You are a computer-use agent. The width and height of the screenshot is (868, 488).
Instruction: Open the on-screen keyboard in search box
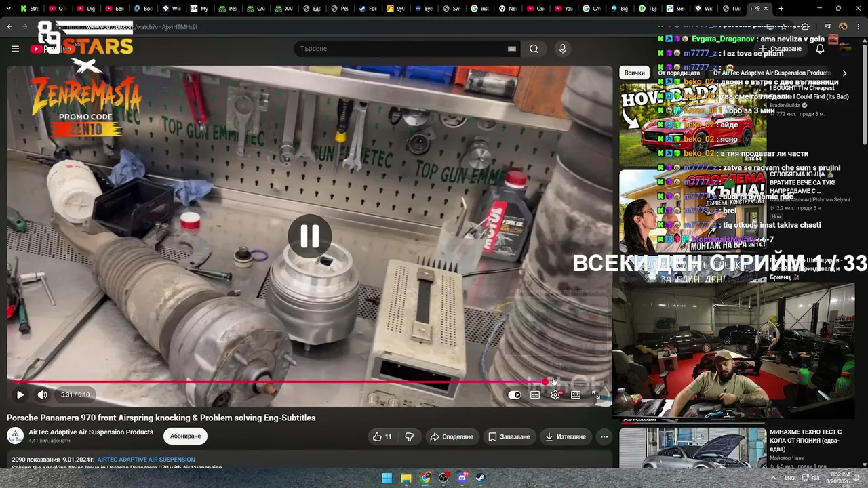(512, 49)
